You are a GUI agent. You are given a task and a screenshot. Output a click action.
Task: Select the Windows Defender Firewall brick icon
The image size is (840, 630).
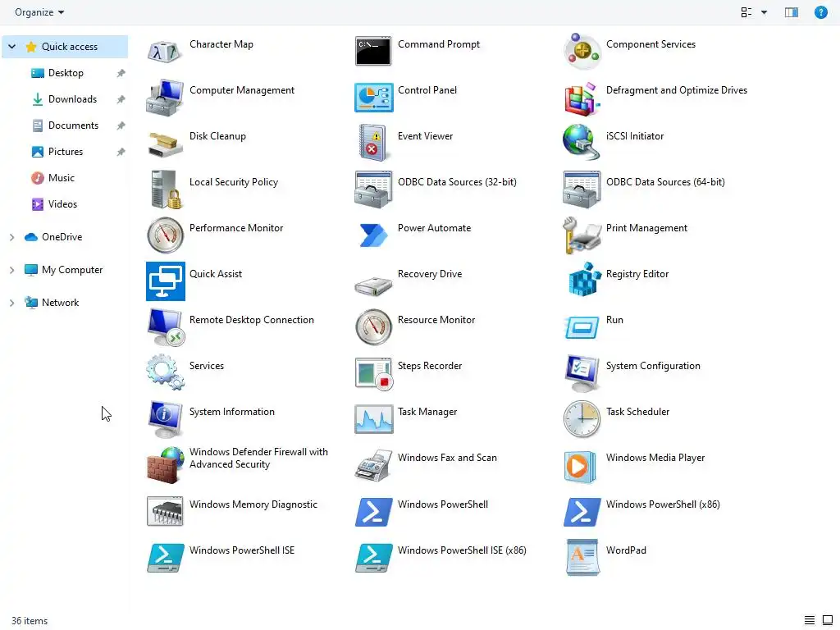point(165,465)
